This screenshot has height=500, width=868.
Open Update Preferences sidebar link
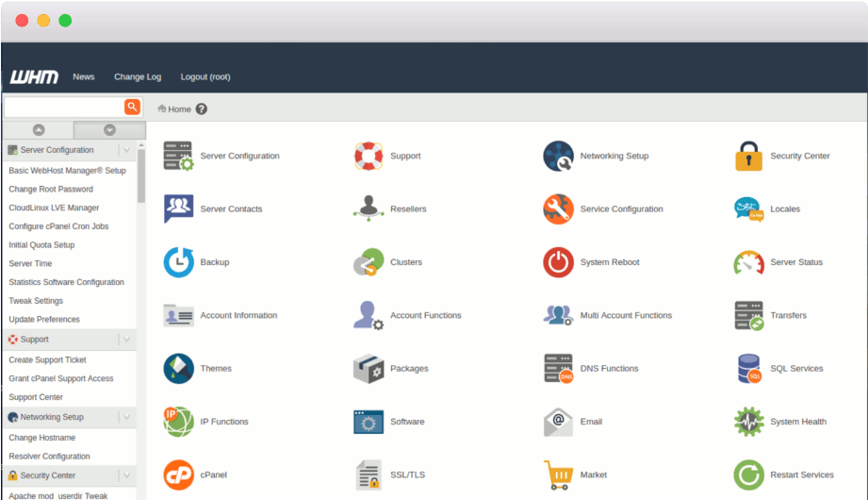[x=44, y=319]
